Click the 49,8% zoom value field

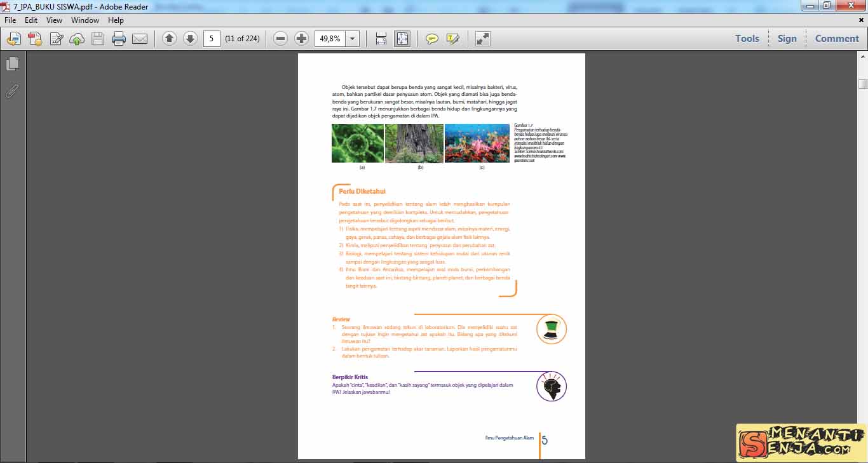[330, 39]
